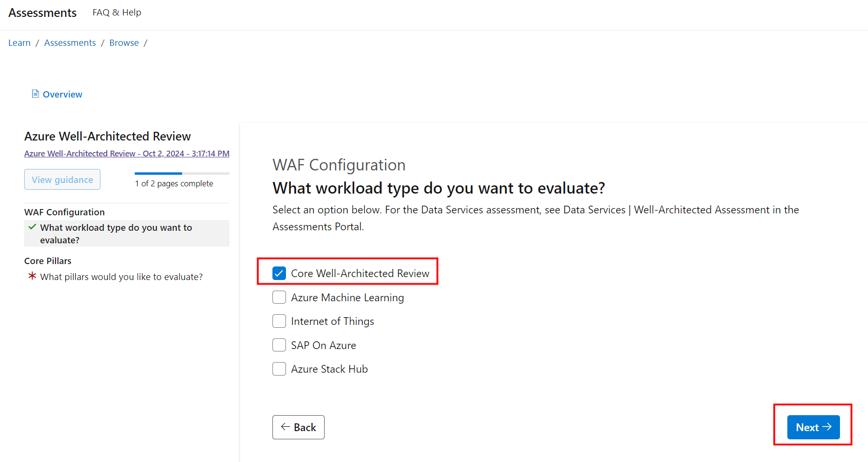Click the pages complete progress bar

coord(182,173)
